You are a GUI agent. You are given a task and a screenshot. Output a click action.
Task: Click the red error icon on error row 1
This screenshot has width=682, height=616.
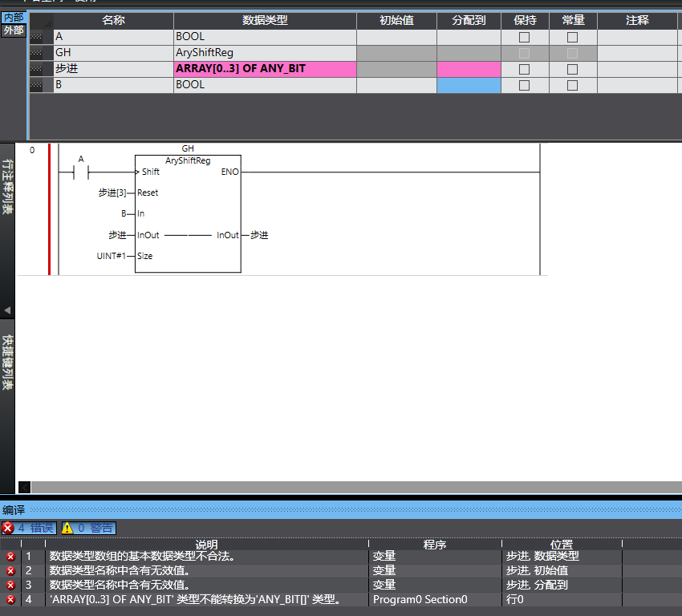coord(10,556)
